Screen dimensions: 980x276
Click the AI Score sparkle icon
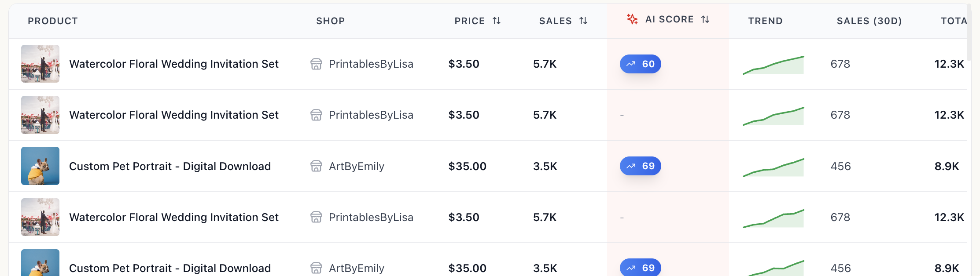pyautogui.click(x=632, y=19)
